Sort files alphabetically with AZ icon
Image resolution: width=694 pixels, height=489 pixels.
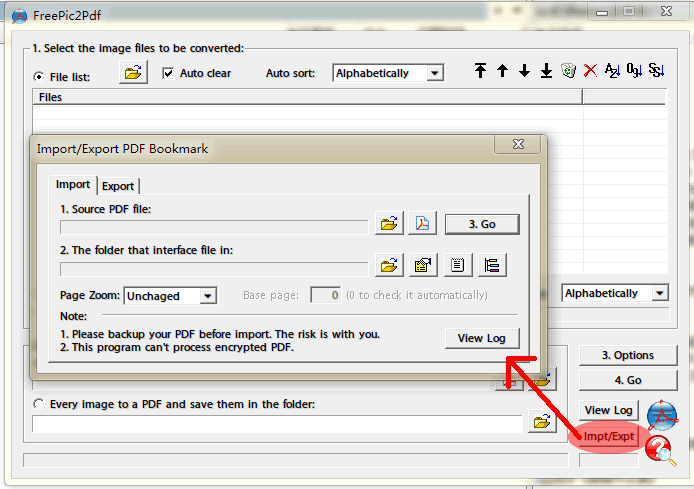pos(613,70)
